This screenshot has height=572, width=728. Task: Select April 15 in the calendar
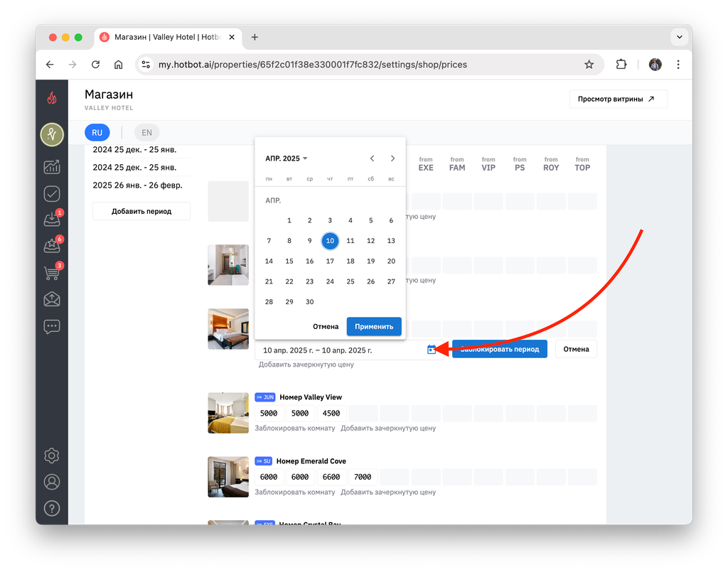(289, 261)
